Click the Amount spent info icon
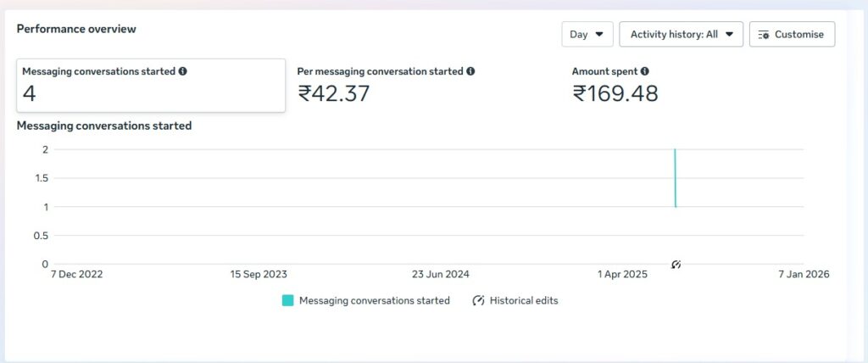The width and height of the screenshot is (868, 363). click(x=645, y=72)
